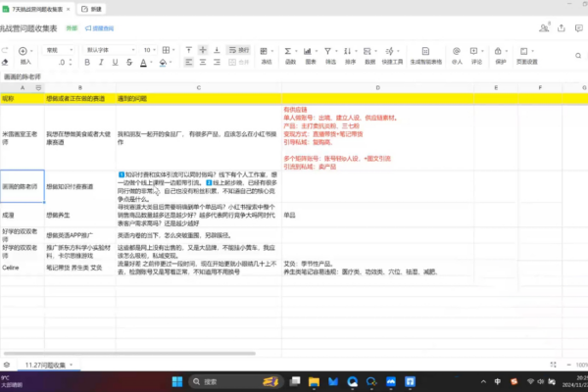The image size is (588, 392).
Task: Click the 保护 protect lock icon
Action: pos(498,51)
